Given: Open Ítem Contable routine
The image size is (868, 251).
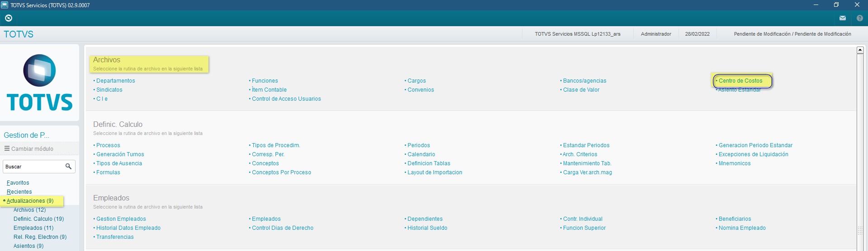Looking at the screenshot, I should (269, 90).
